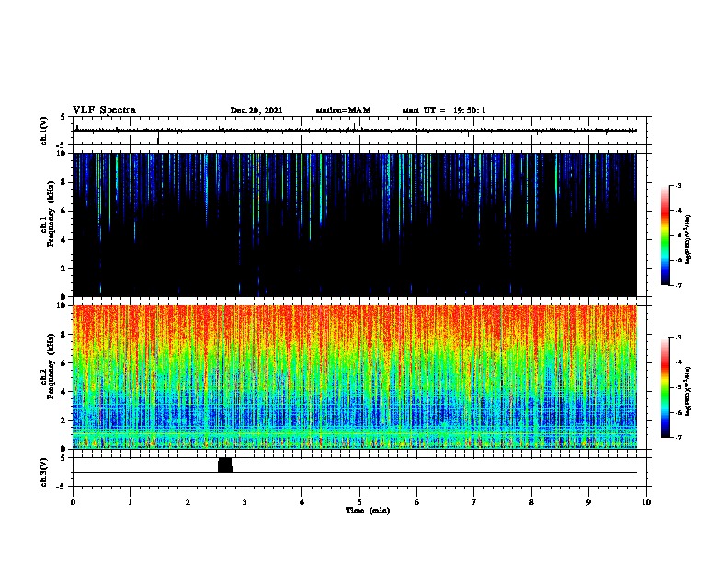Click the "ch.1(V)" waveform axis label

pyautogui.click(x=43, y=131)
